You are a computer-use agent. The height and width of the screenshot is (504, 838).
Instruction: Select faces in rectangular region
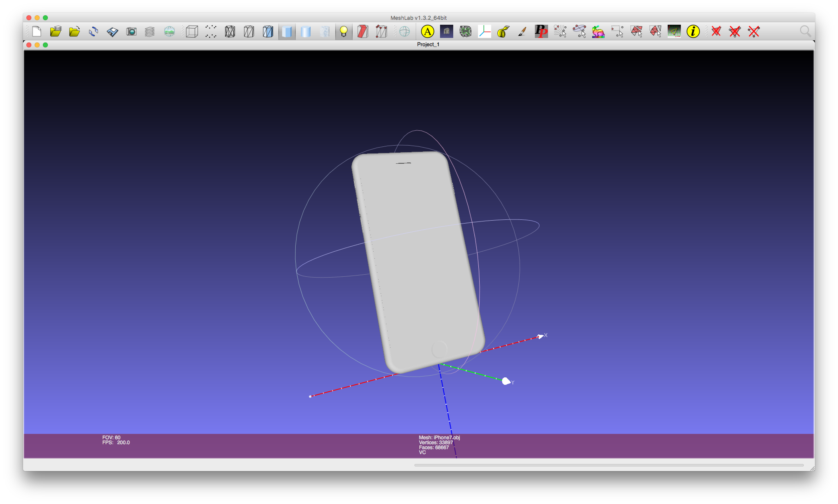click(x=636, y=32)
